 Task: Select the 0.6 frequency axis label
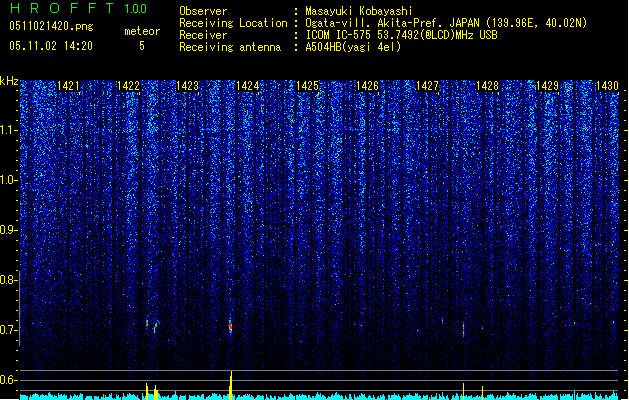click(x=8, y=380)
